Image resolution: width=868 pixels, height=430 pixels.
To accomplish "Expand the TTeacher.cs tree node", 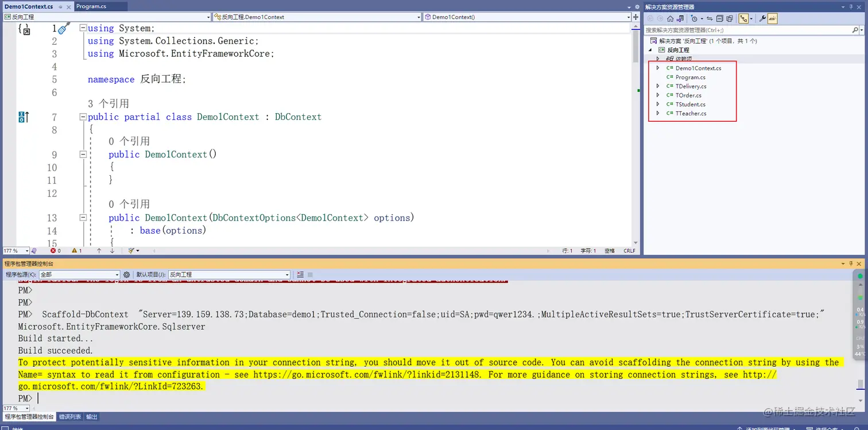I will click(658, 113).
